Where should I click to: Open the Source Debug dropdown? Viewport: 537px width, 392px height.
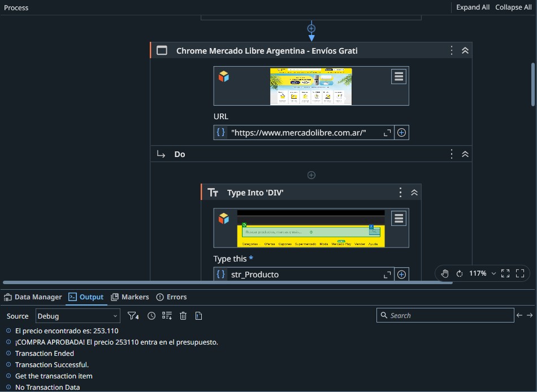tap(78, 316)
